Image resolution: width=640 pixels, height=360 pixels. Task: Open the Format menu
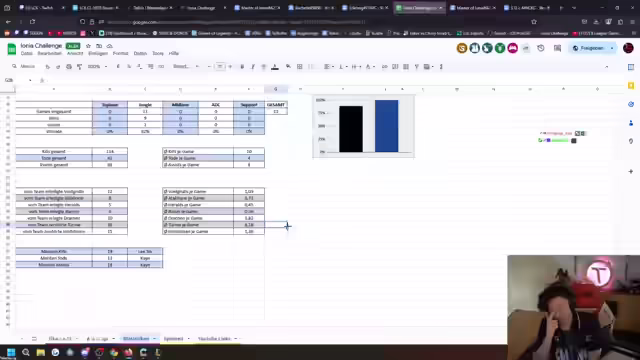[x=120, y=53]
